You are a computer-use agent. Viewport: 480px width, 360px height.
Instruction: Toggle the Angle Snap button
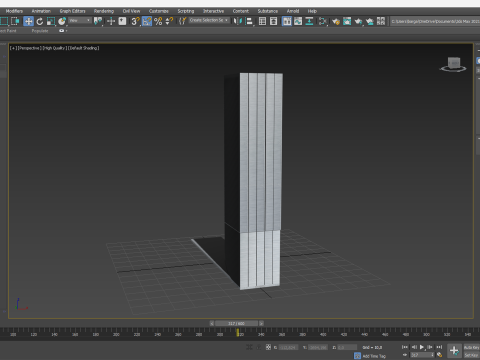pyautogui.click(x=147, y=21)
